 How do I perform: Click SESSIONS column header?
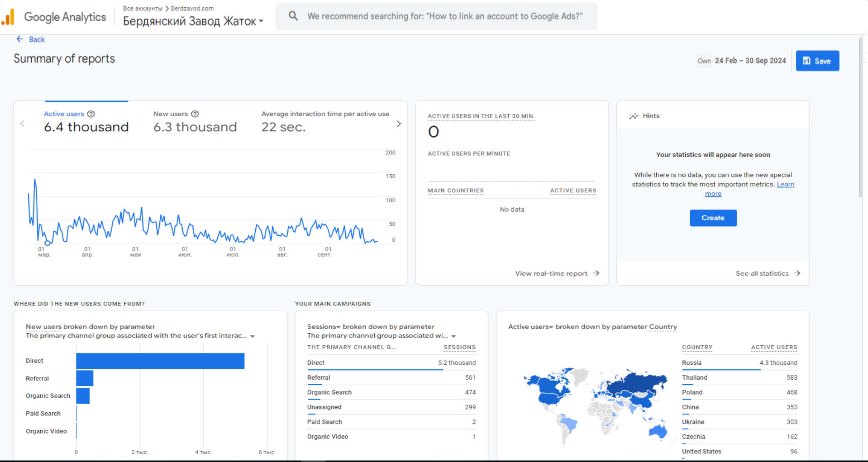click(x=459, y=347)
